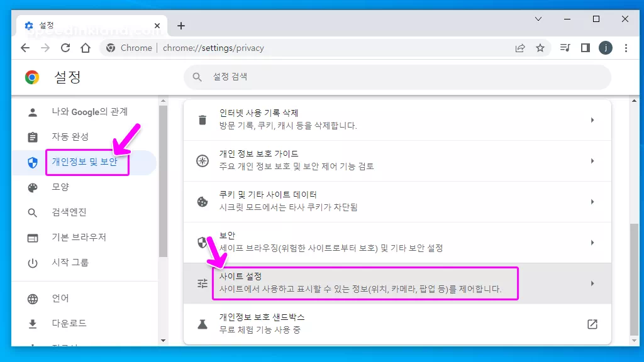This screenshot has height=362, width=644.
Task: Click the sliders icon for 사이트 설정
Action: (x=202, y=283)
